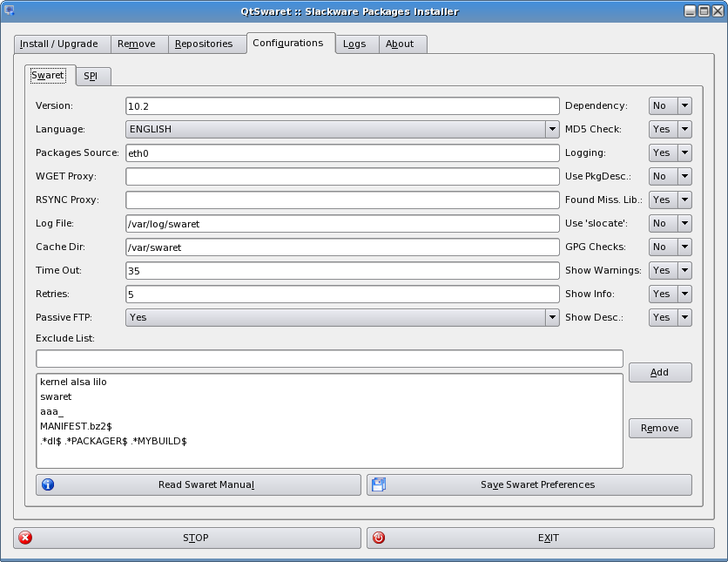The height and width of the screenshot is (562, 728).
Task: Select 'aaa_' entry in the exclude list
Action: [x=329, y=411]
